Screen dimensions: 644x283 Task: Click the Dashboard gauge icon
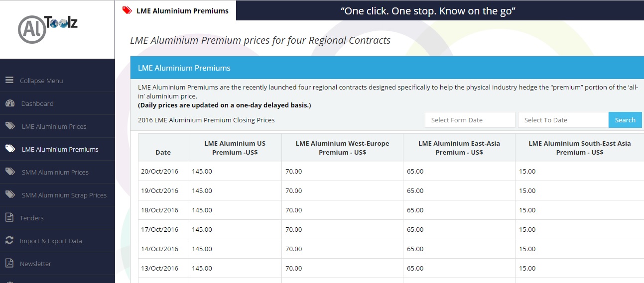pyautogui.click(x=10, y=103)
